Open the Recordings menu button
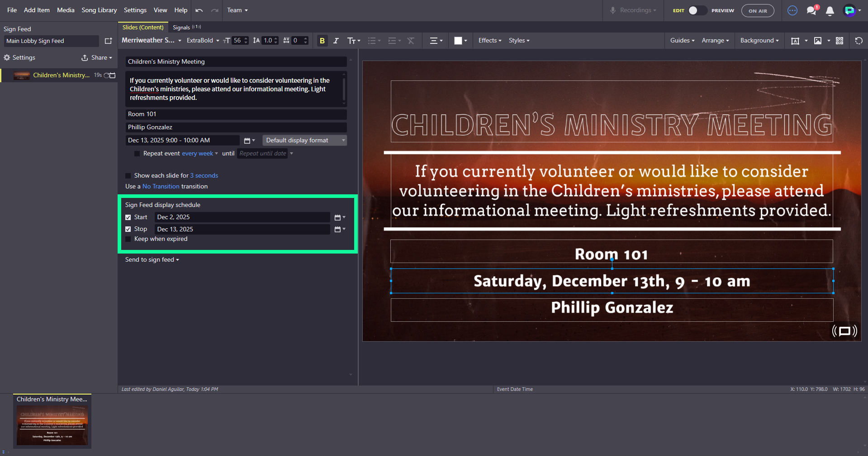This screenshot has width=868, height=456. point(633,10)
